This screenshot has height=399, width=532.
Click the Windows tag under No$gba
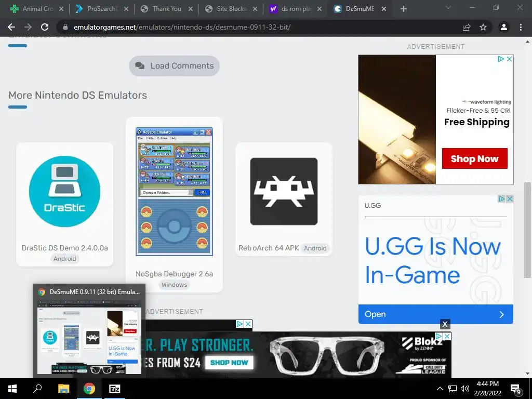click(x=174, y=285)
